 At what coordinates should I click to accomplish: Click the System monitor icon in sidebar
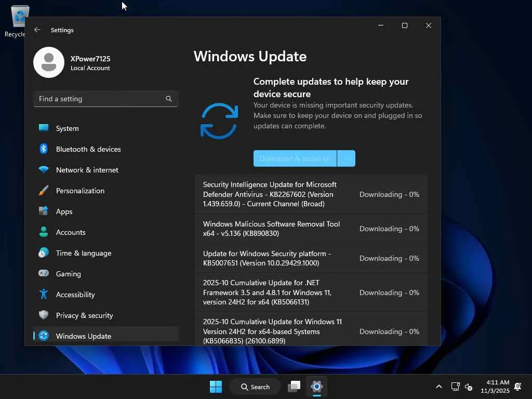pyautogui.click(x=44, y=128)
